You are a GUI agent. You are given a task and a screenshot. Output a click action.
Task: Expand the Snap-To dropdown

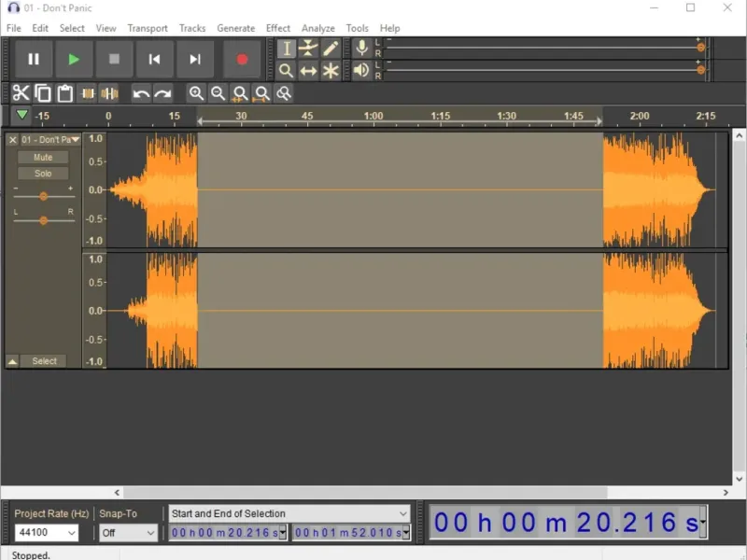click(129, 533)
